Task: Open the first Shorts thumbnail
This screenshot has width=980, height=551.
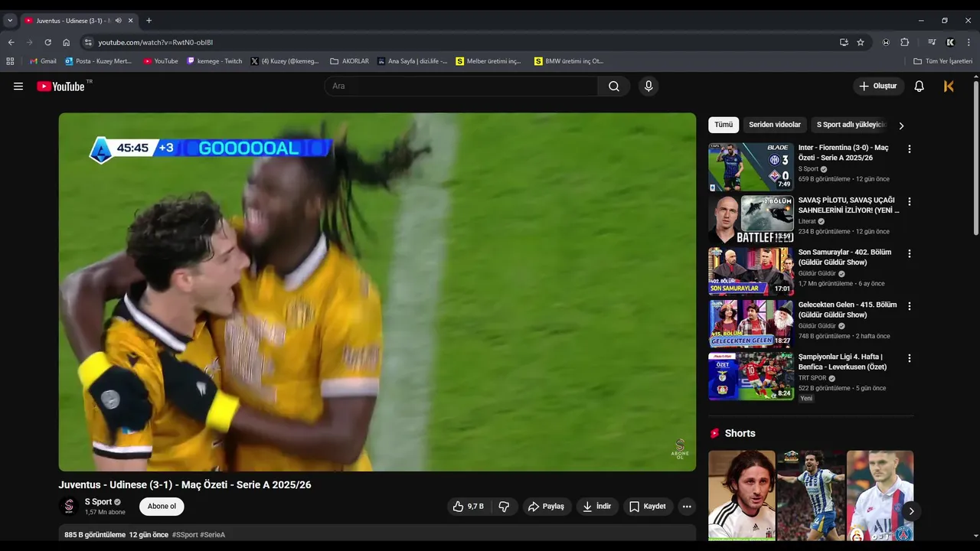Action: 741,495
